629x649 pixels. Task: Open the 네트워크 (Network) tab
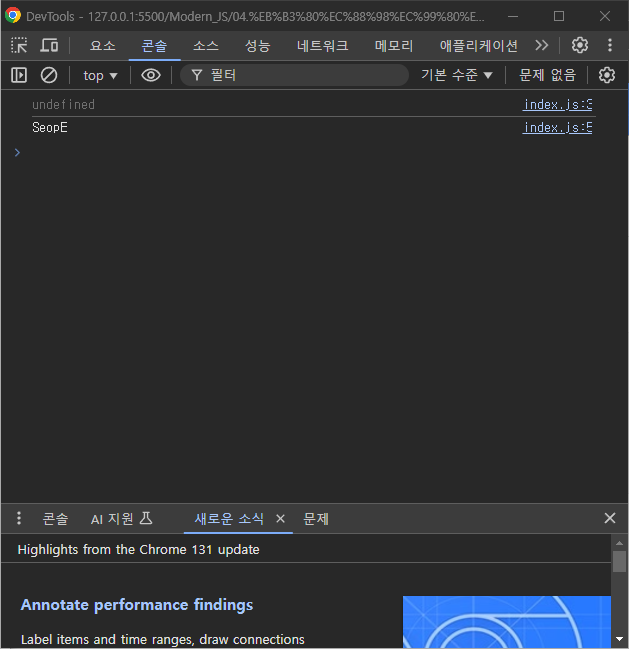click(x=322, y=46)
